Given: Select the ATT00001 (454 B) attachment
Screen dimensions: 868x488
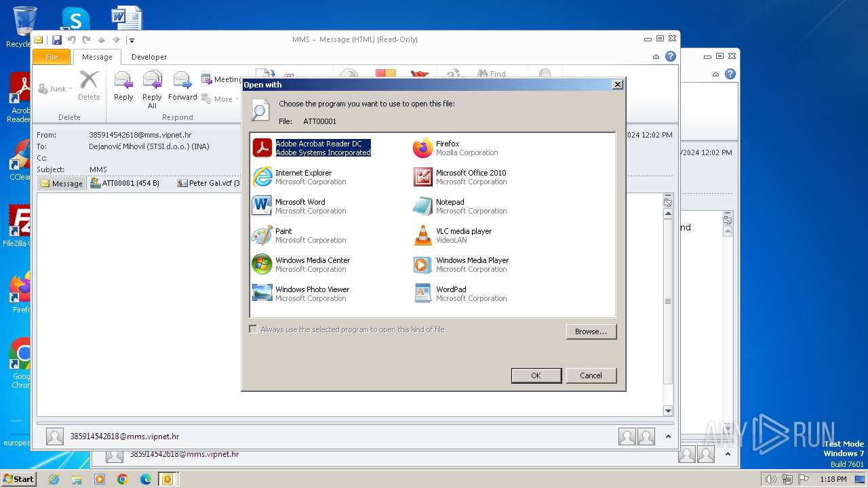Looking at the screenshot, I should [x=125, y=183].
